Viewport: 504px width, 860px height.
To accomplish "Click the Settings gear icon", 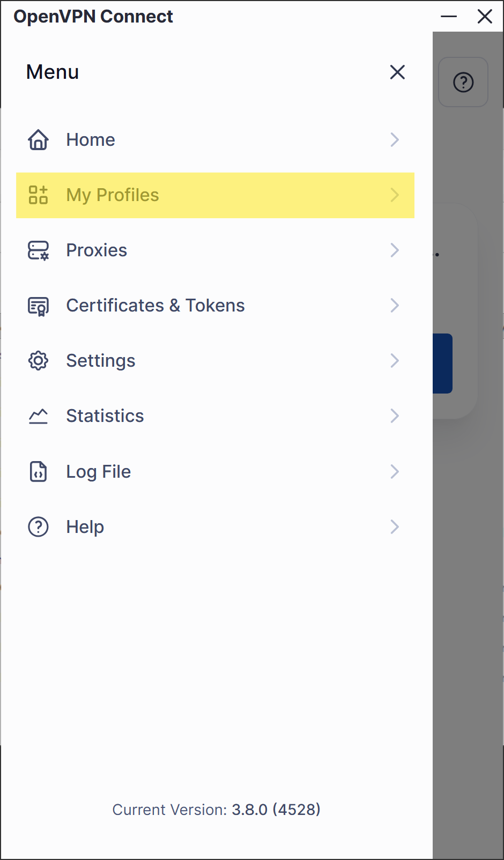I will [38, 361].
